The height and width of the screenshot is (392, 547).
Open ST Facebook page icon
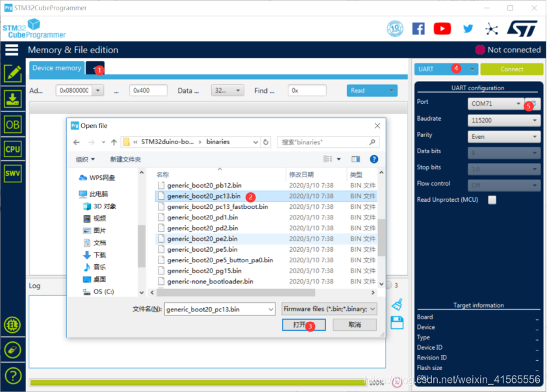tap(418, 29)
